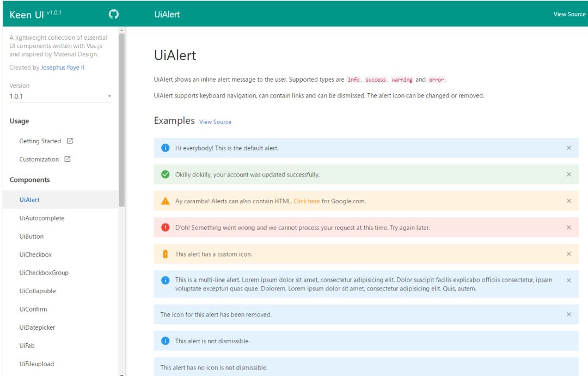This screenshot has width=588, height=376.
Task: Click the green success checkmark icon
Action: click(x=165, y=174)
